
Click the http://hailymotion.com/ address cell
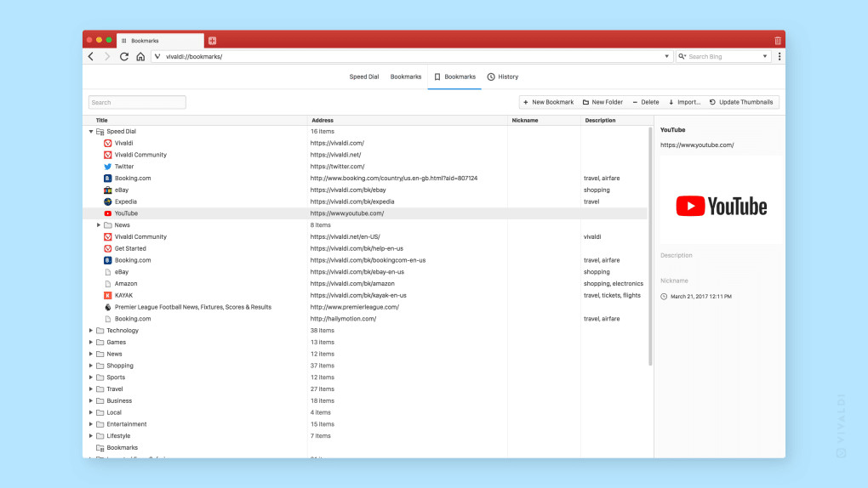click(343, 319)
